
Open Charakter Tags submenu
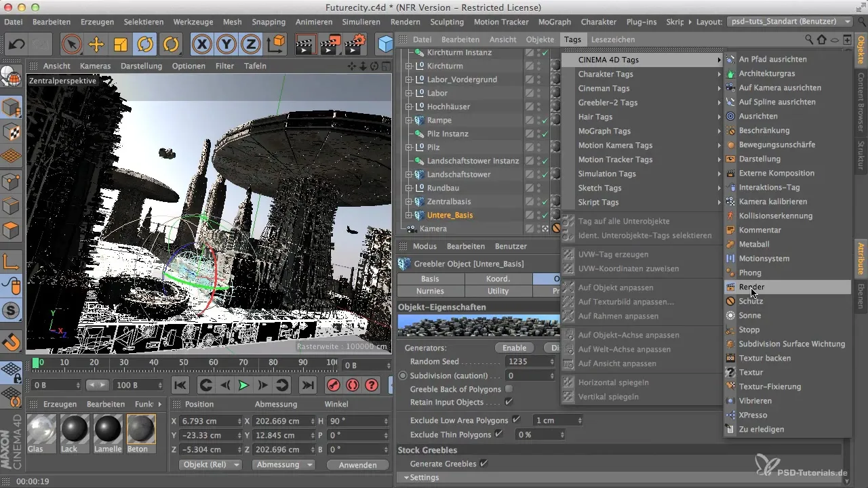[642, 74]
